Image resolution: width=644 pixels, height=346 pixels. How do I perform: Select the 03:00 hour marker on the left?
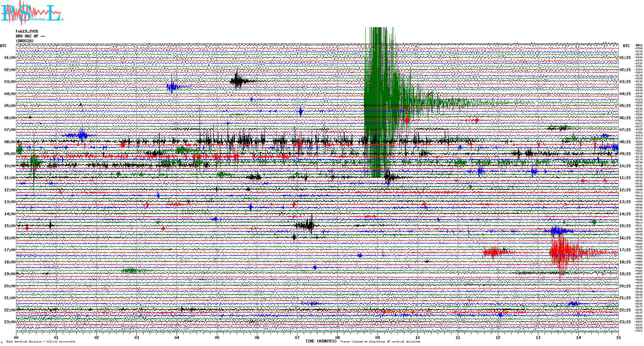tap(10, 82)
